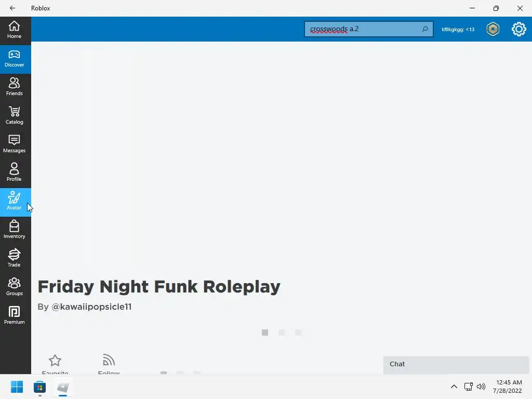This screenshot has height=399, width=532.
Task: Select the first carousel indicator square
Action: tap(265, 332)
